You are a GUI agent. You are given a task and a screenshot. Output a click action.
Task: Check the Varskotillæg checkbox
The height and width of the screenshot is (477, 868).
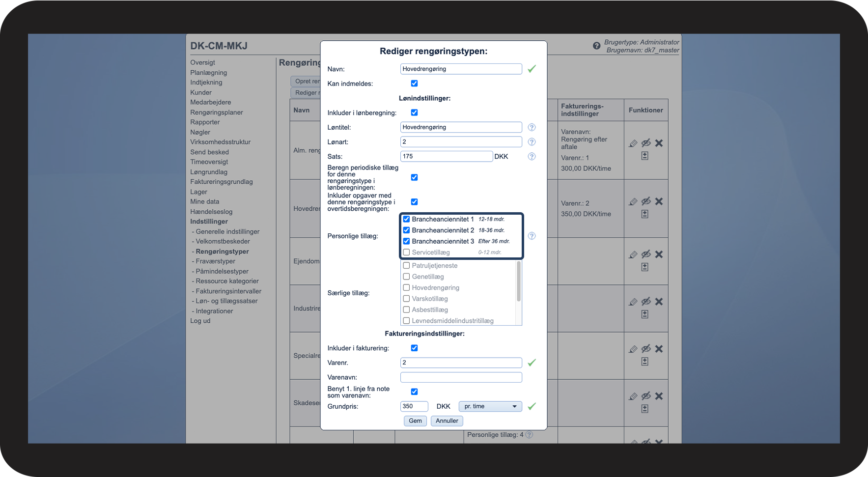pos(406,299)
